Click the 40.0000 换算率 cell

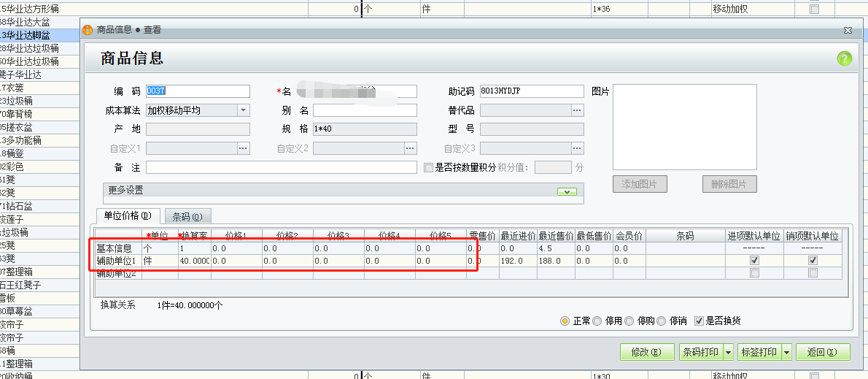(194, 261)
